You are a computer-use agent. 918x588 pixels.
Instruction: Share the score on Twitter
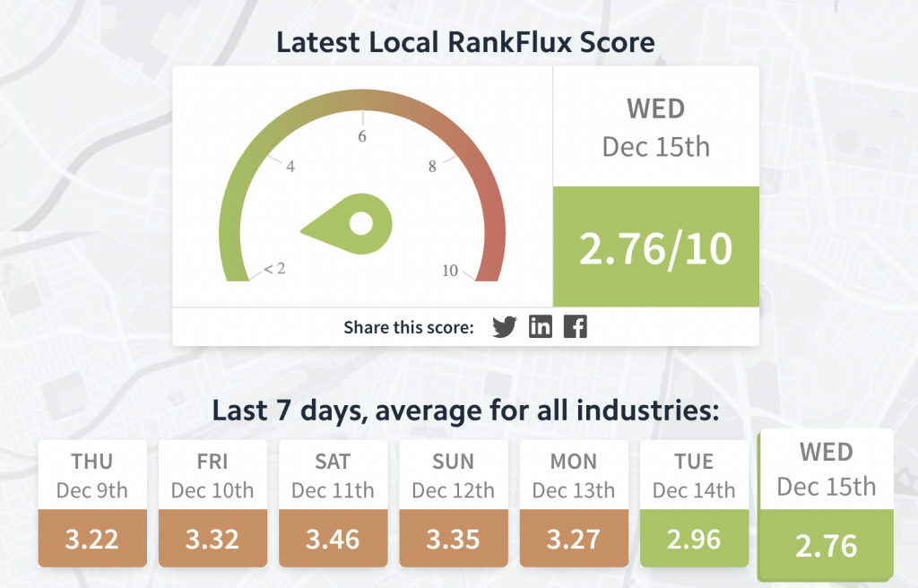tap(505, 326)
